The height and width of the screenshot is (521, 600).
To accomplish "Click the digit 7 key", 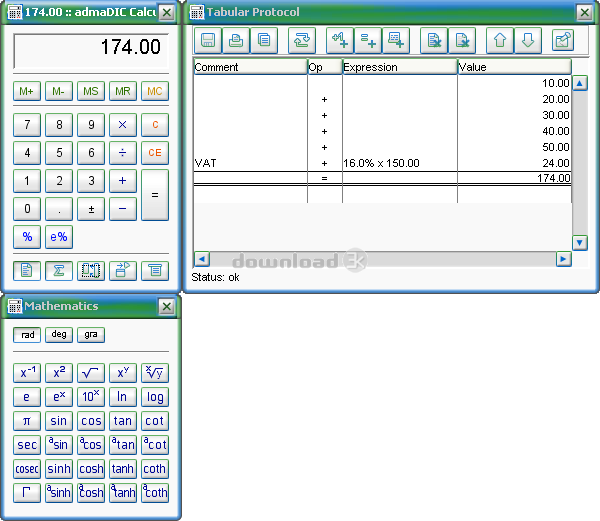I will tap(27, 125).
